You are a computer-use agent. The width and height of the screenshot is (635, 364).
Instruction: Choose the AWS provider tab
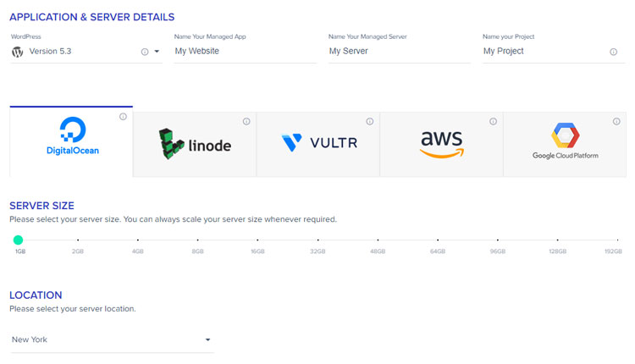[441, 145]
